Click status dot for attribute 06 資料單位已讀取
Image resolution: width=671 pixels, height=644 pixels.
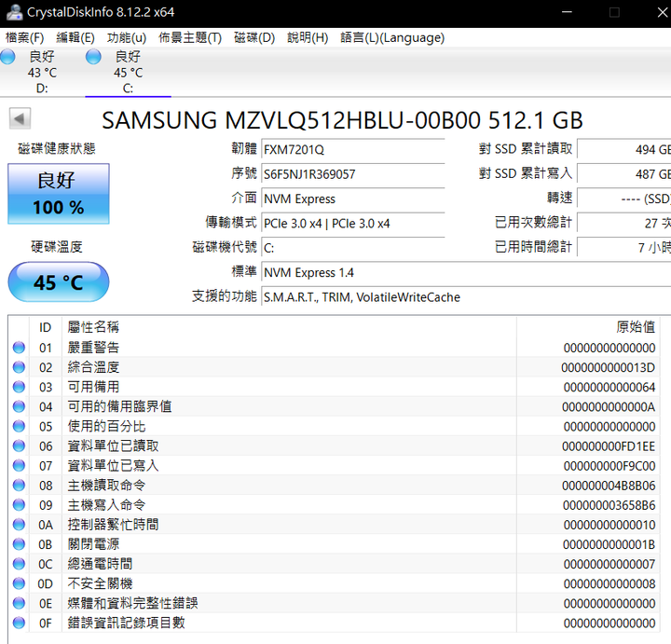click(19, 445)
